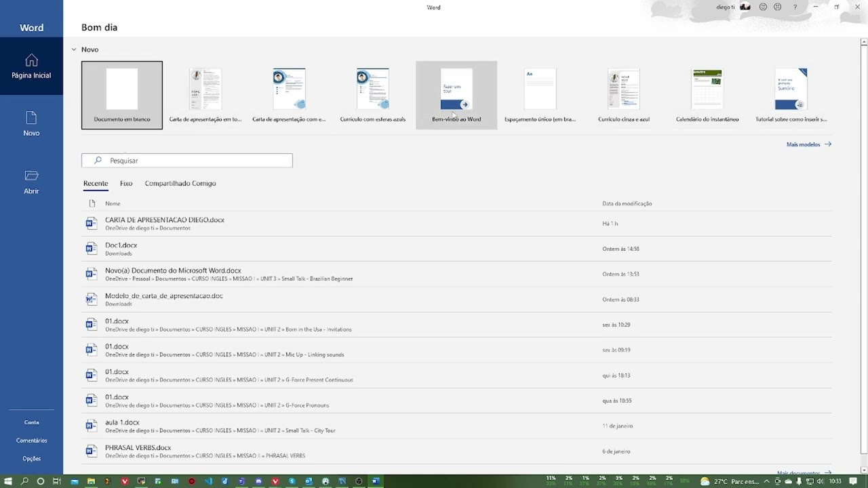The height and width of the screenshot is (488, 868).
Task: Open Discord from taskbar
Action: coord(258,481)
